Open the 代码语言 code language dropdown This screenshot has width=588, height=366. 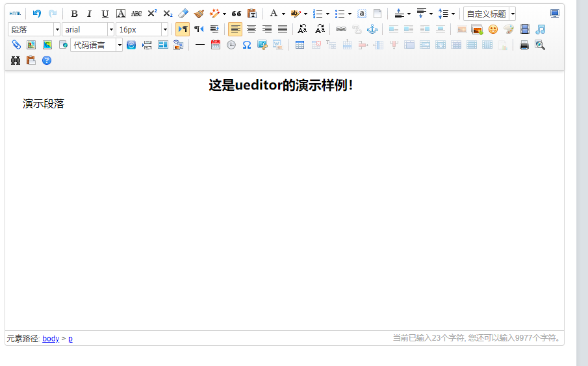pyautogui.click(x=96, y=45)
